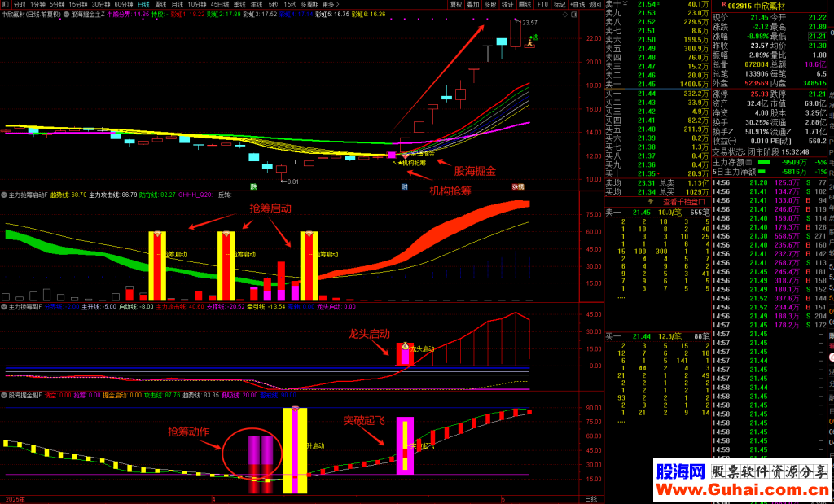Click 总买 1029万 value
The width and height of the screenshot is (834, 504).
point(697,192)
